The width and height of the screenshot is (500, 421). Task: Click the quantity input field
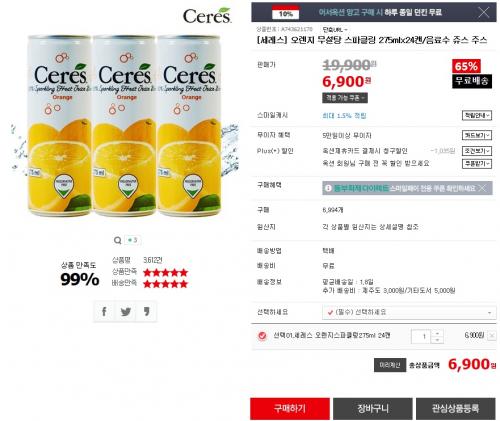(x=421, y=336)
